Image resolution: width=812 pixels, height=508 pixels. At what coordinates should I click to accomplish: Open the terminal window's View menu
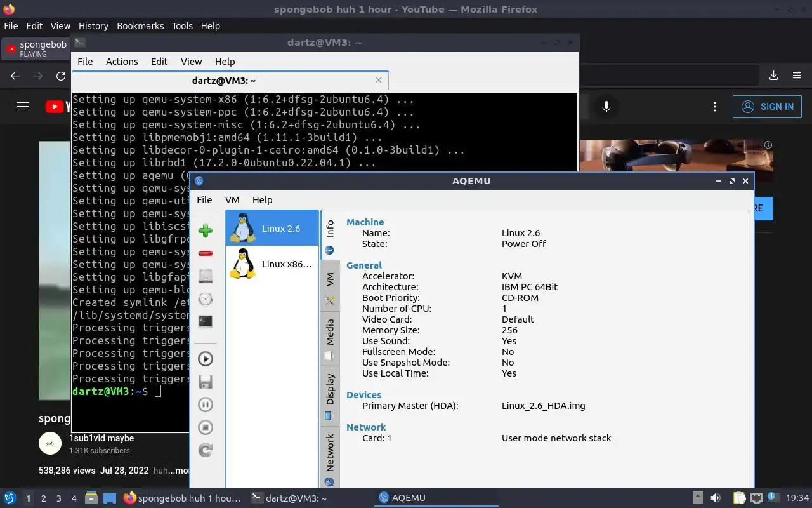click(191, 61)
